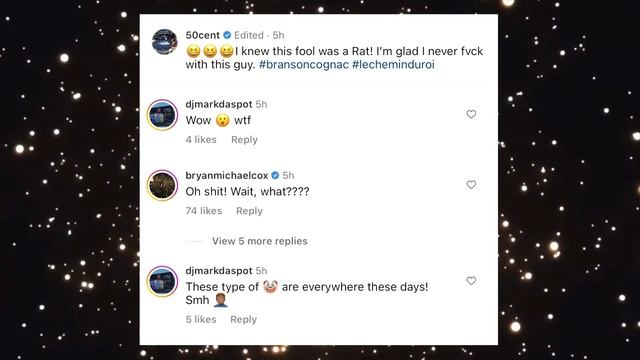The height and width of the screenshot is (360, 640).
Task: Open 50cent's profile picture
Action: tap(164, 42)
